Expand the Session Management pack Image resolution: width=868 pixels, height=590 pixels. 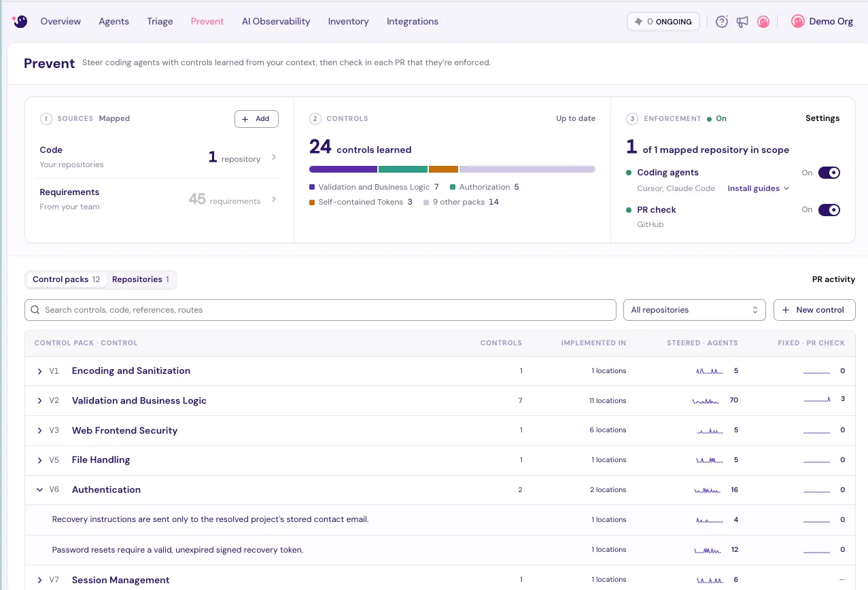[39, 580]
